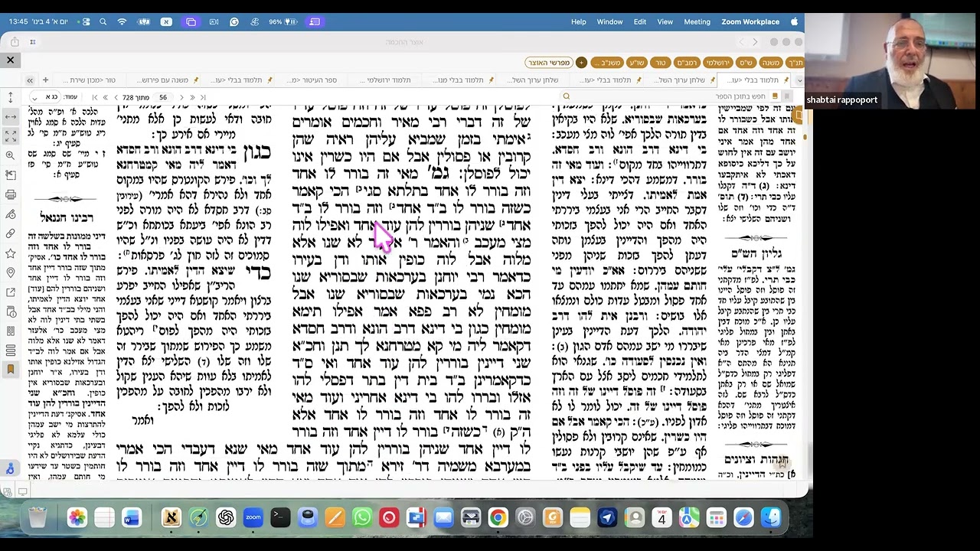Click the round brown plus category button

pyautogui.click(x=581, y=63)
